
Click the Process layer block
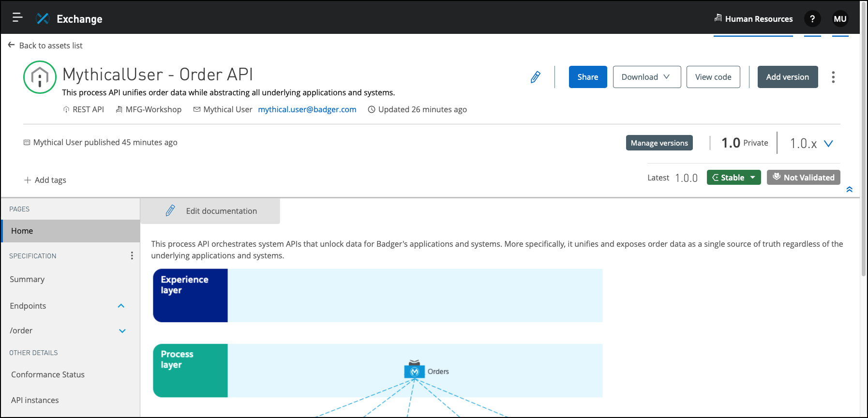[x=190, y=371]
